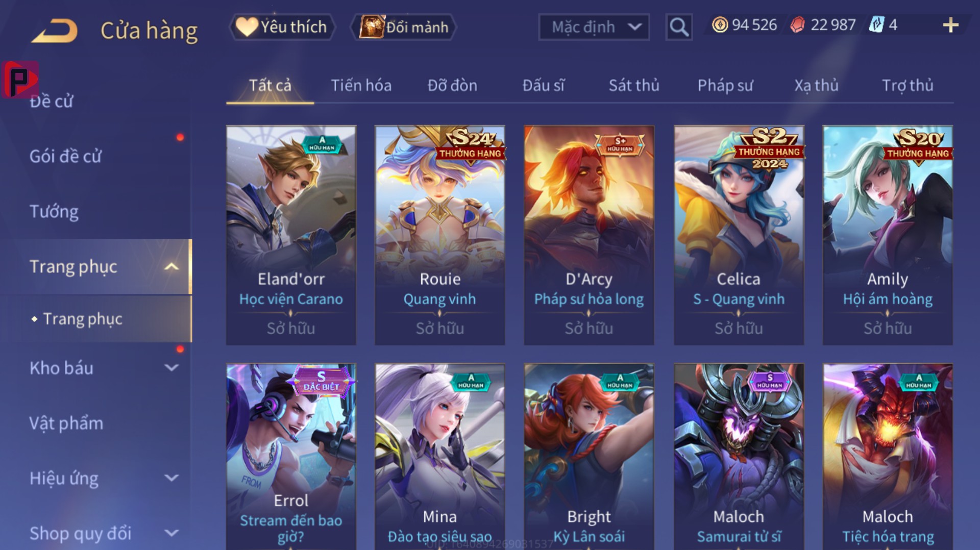Click the back arrow icon
Image resolution: width=980 pixels, height=550 pixels.
[55, 31]
